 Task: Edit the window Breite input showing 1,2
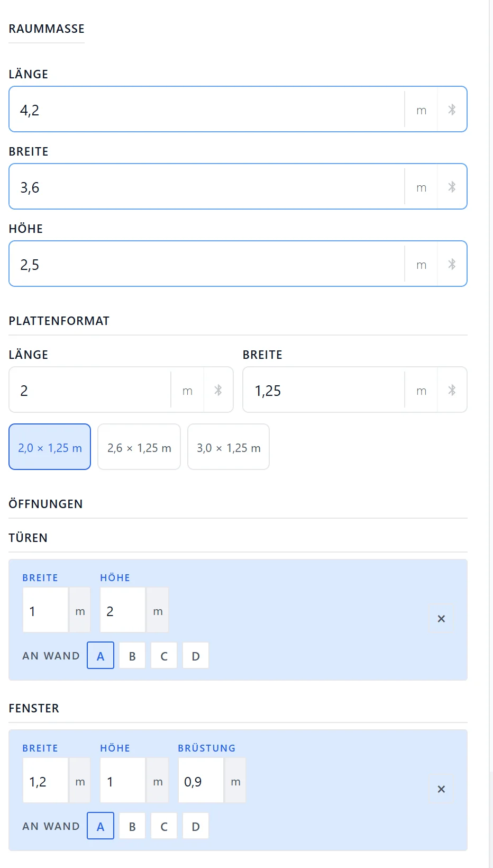click(x=45, y=781)
